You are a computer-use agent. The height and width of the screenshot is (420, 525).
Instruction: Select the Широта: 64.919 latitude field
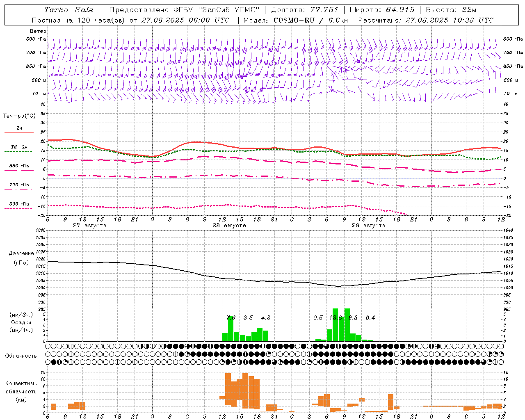coord(382,10)
